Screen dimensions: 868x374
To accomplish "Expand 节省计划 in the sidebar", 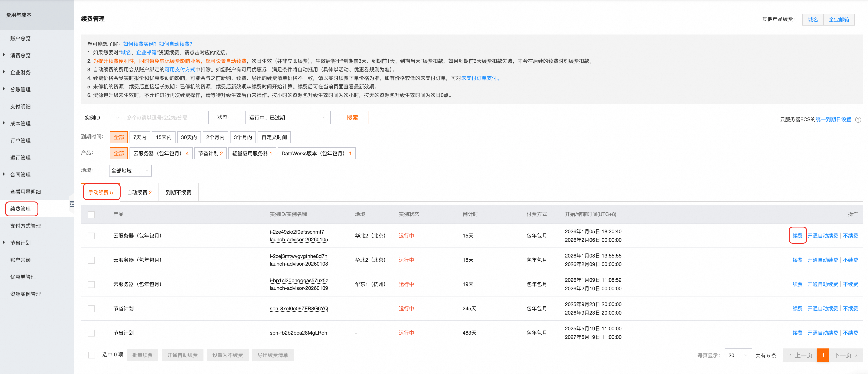I will (4, 243).
